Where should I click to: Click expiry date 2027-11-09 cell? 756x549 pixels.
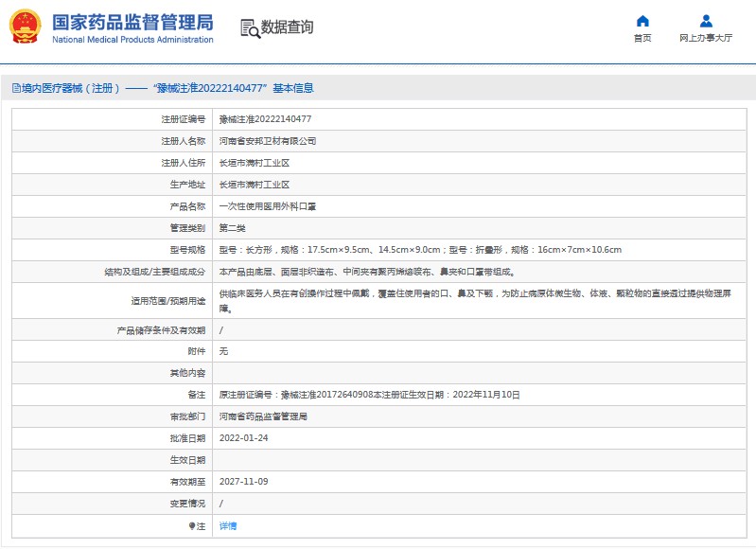point(243,482)
